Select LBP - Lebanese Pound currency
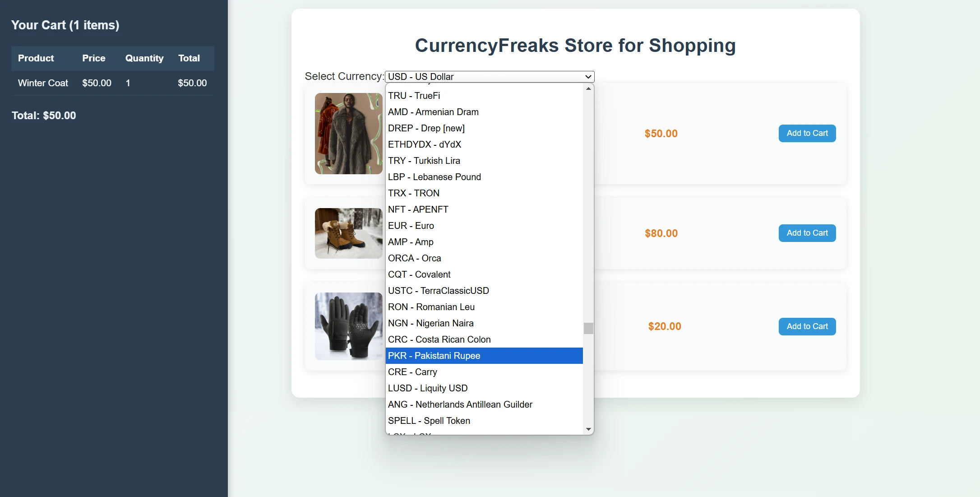Screen dimensions: 980x497 point(434,177)
